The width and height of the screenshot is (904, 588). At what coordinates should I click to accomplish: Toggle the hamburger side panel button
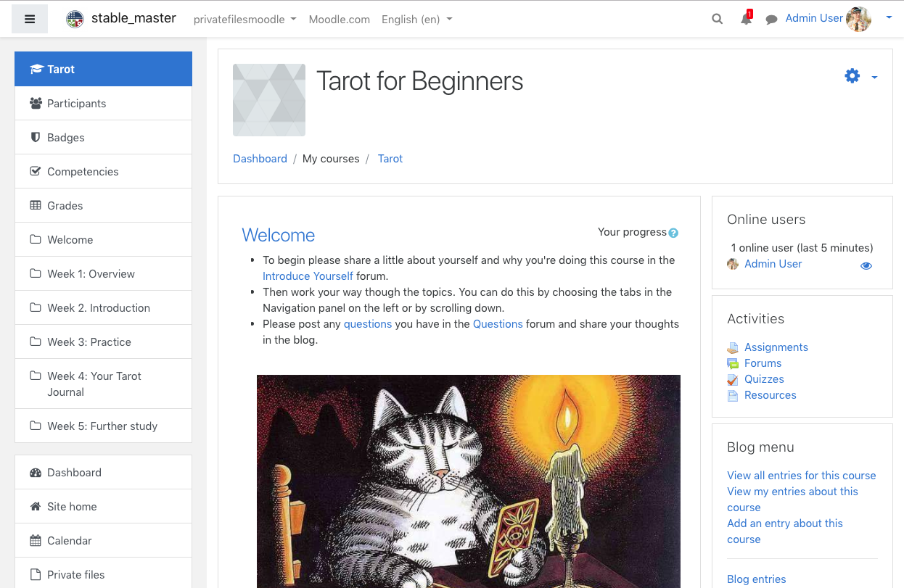[x=30, y=19]
